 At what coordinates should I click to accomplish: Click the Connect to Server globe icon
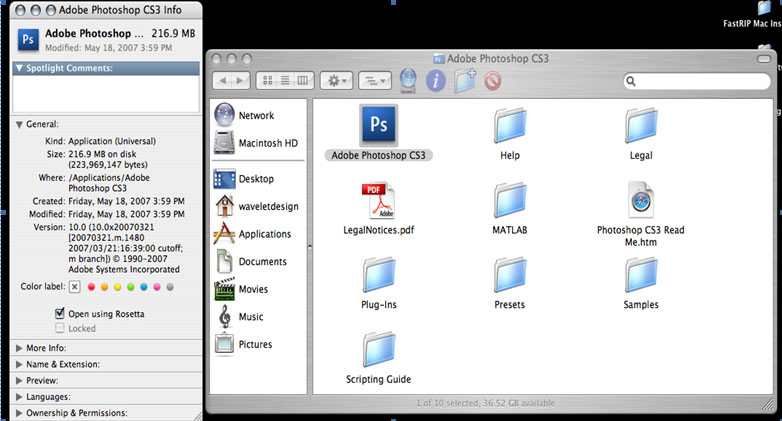[408, 81]
